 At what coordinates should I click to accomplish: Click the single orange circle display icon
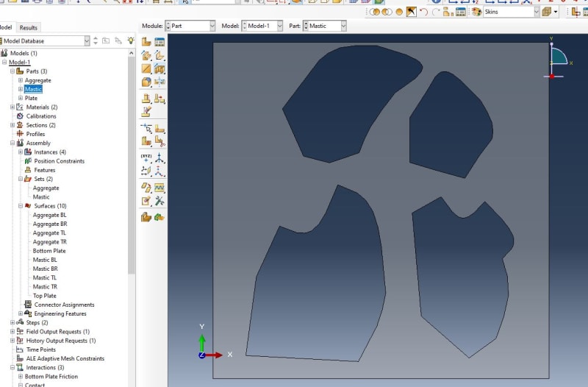(x=399, y=12)
